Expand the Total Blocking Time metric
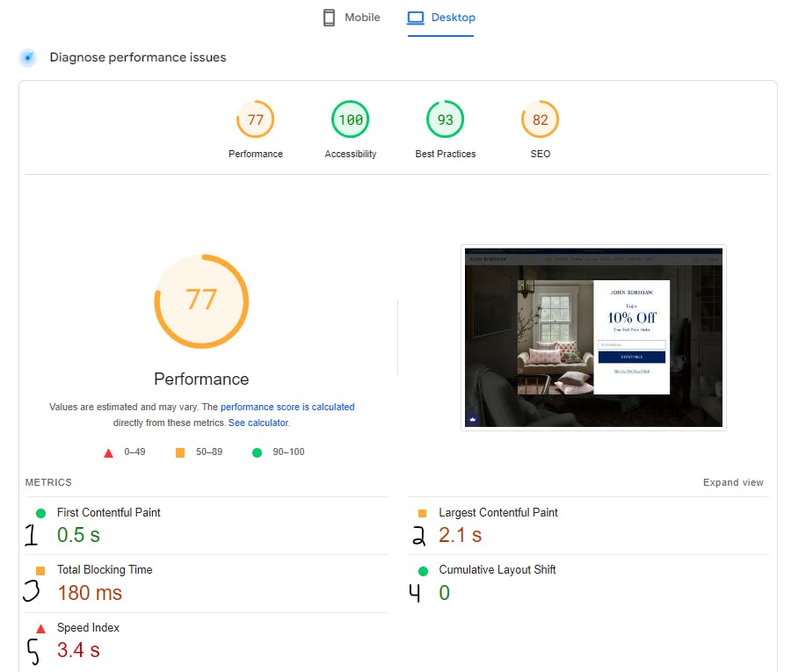 click(x=207, y=583)
